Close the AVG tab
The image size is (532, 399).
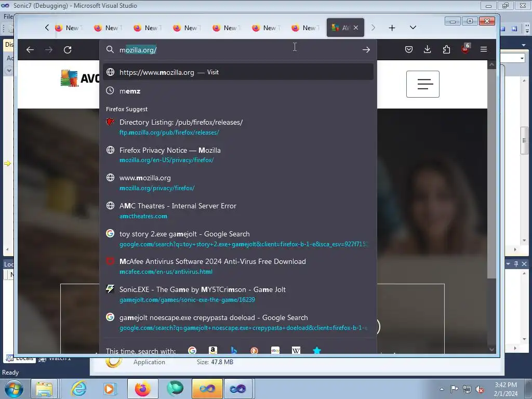356,28
